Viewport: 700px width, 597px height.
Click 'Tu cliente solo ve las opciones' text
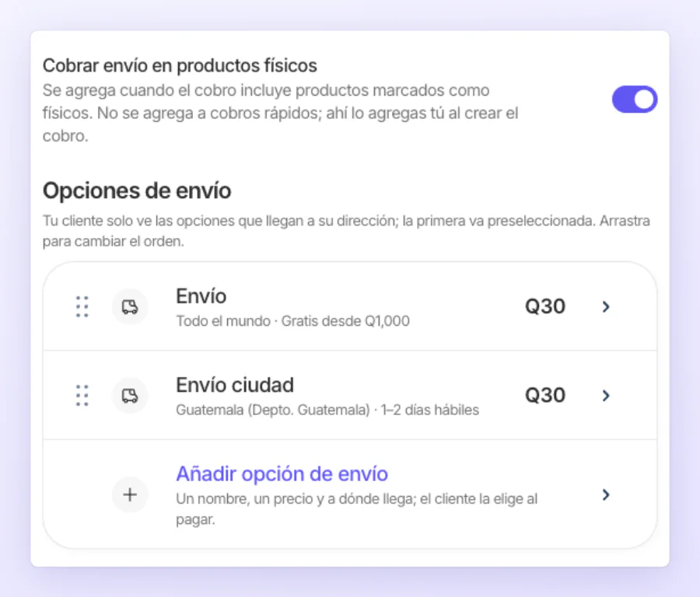pyautogui.click(x=346, y=231)
